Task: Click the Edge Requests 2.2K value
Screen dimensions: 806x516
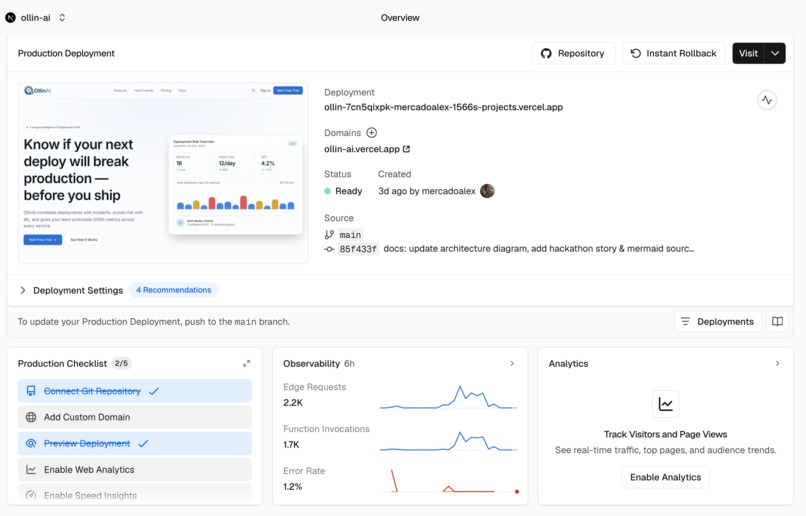Action: click(x=293, y=403)
